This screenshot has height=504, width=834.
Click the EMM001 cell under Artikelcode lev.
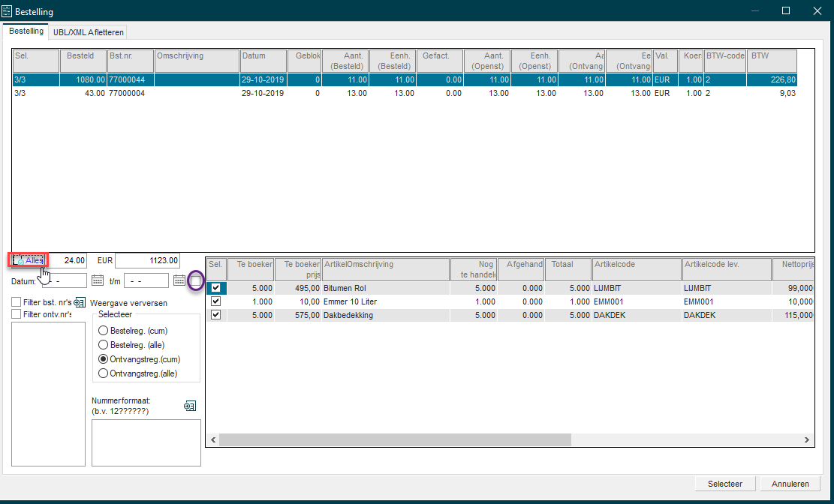pos(727,301)
